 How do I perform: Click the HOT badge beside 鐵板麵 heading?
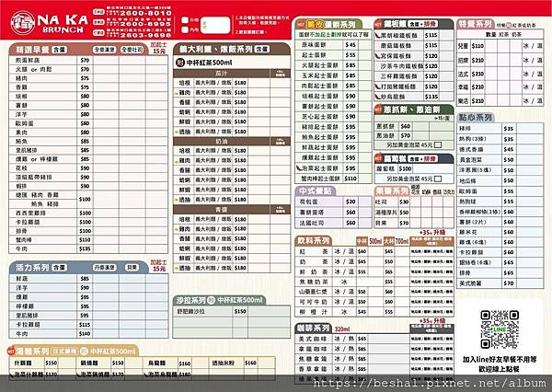pyautogui.click(x=378, y=24)
